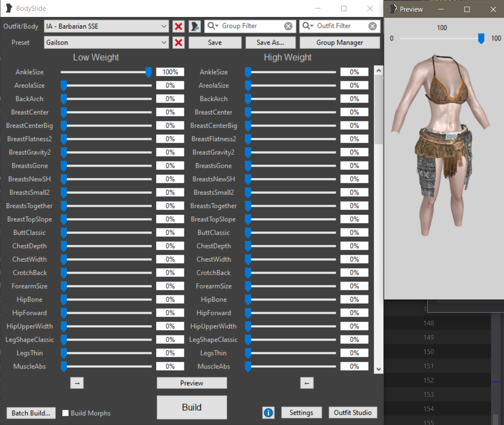The height and width of the screenshot is (425, 504).
Task: Click the slider list vertical scrollbar thumb
Action: point(379,109)
